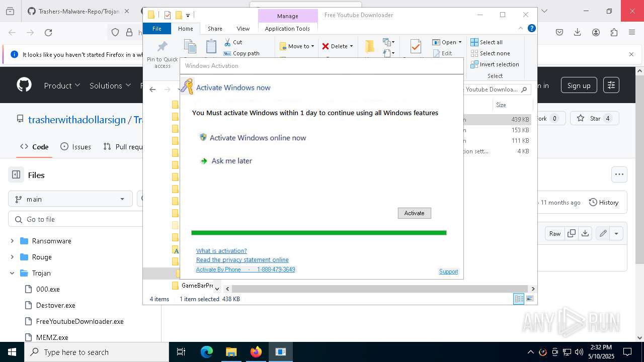Click the green activation progress bar
This screenshot has width=644, height=362.
pos(318,233)
